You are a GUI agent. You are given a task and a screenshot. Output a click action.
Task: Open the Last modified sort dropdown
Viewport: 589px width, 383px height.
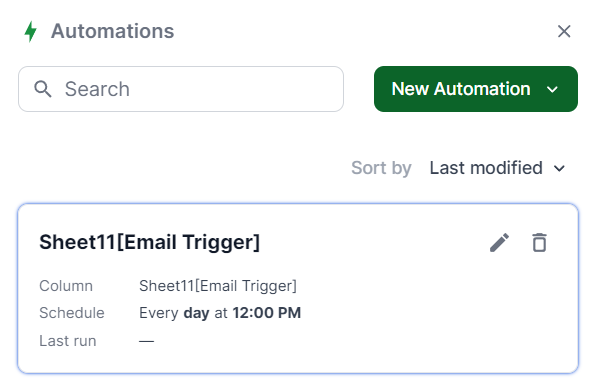[497, 168]
